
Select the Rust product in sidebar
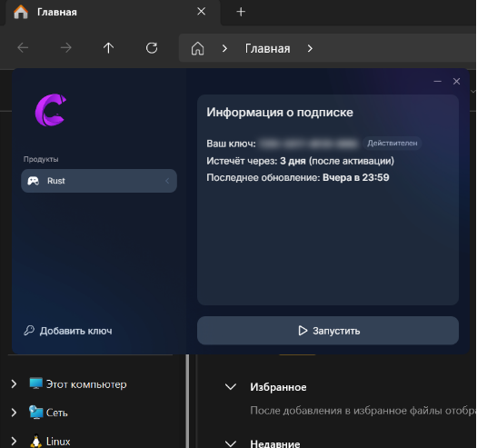99,181
